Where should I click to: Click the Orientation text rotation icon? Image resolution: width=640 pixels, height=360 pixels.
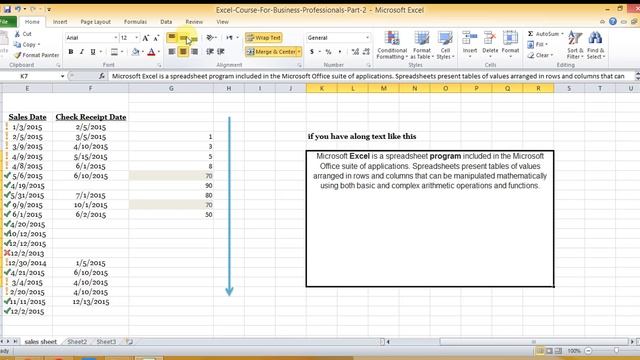point(210,38)
